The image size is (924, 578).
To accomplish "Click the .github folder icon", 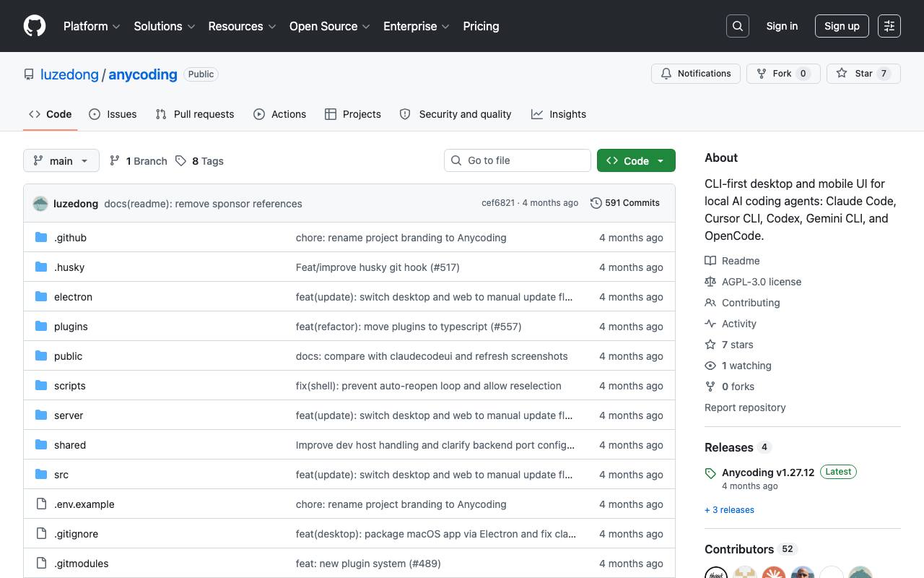I will coord(41,238).
